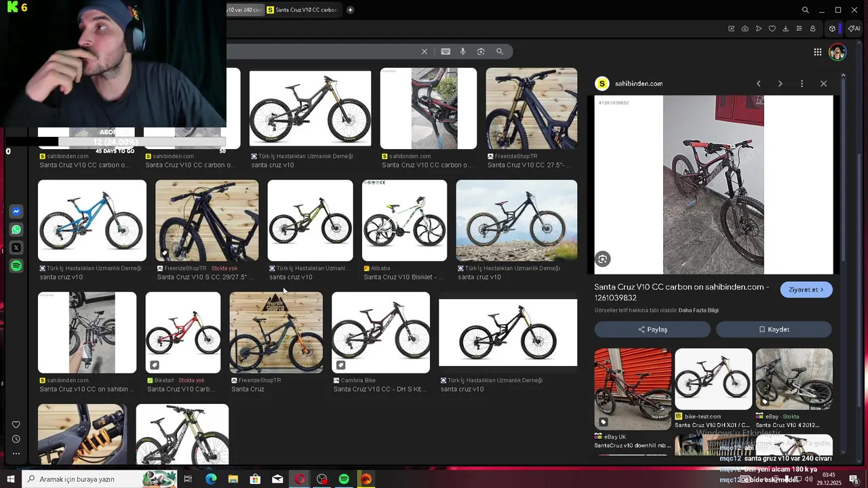
Task: Select FreerideShopTR Santa Cruz logo thumbnail
Action: point(276,332)
